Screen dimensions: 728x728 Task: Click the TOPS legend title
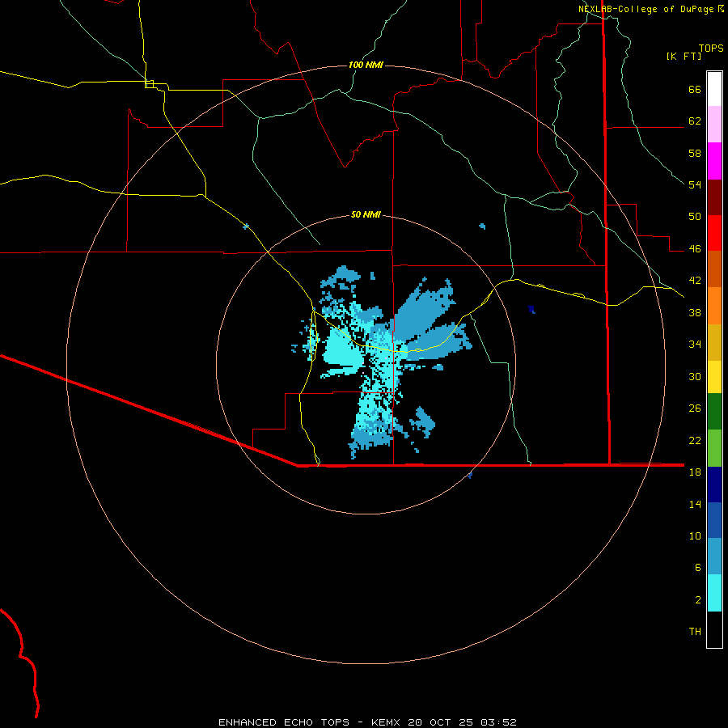tap(711, 48)
